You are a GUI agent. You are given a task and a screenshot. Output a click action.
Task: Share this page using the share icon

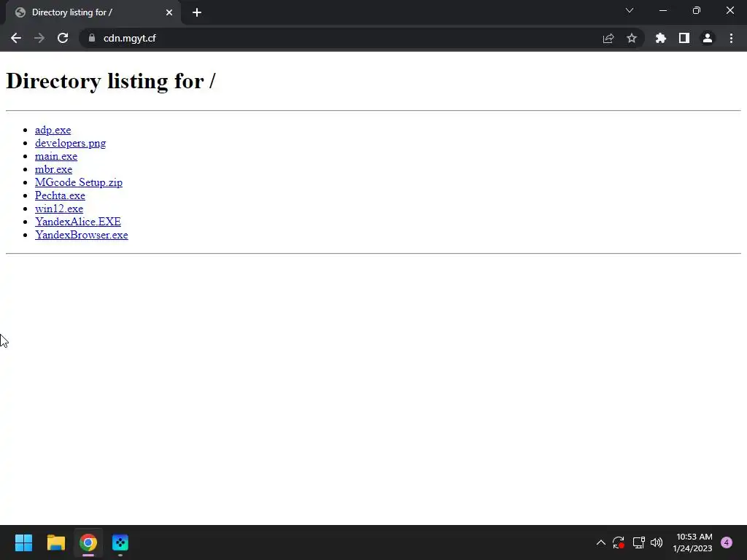pyautogui.click(x=608, y=38)
